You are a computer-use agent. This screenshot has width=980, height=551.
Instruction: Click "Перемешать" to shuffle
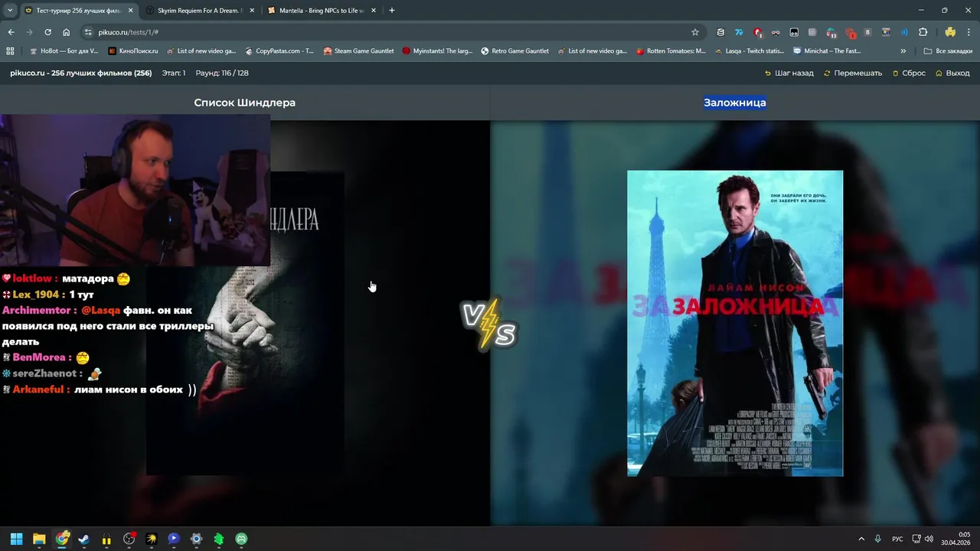pyautogui.click(x=852, y=73)
